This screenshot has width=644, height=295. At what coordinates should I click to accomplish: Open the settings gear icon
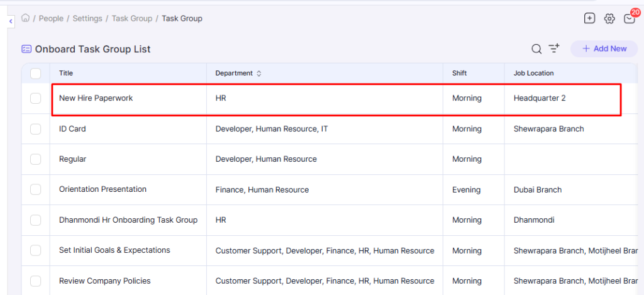click(609, 18)
